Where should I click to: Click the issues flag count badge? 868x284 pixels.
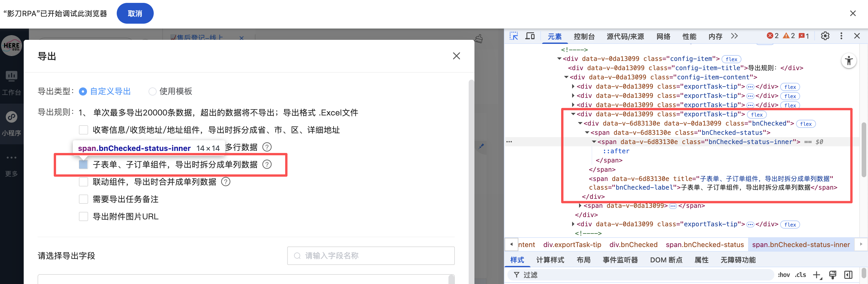coord(804,36)
